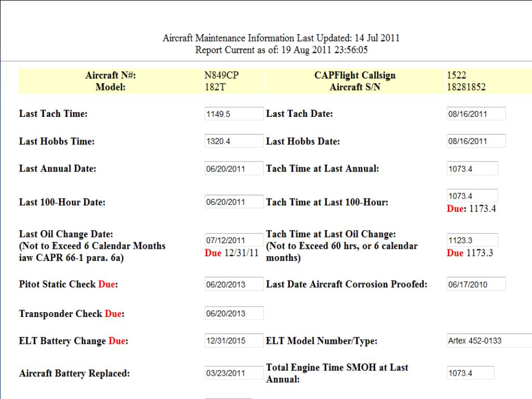Click the Transponder Check Due date field
This screenshot has height=399, width=532.
tap(234, 313)
